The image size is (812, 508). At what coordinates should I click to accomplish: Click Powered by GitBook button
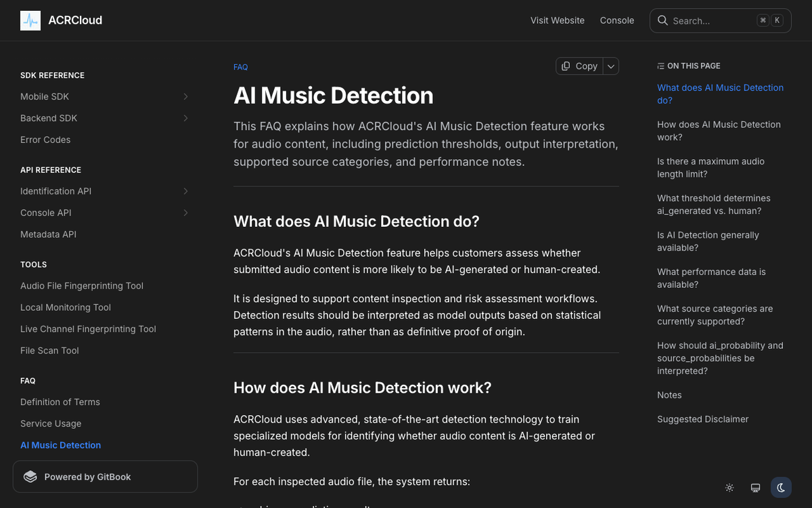coord(106,477)
